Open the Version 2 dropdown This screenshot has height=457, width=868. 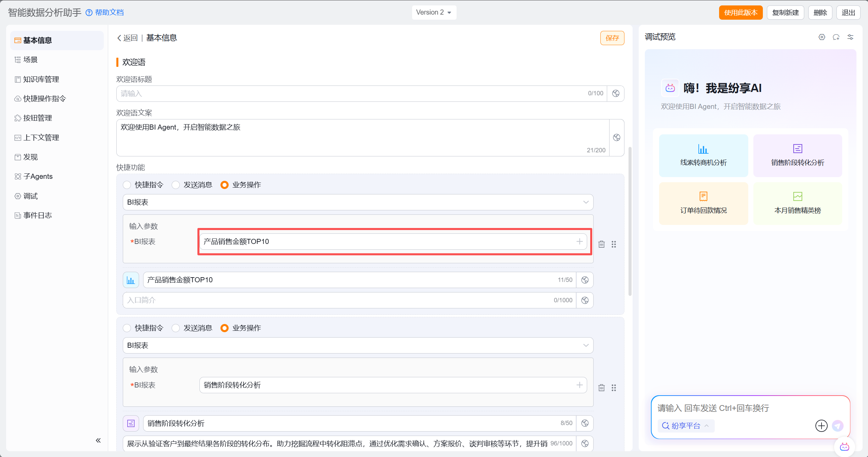point(434,13)
